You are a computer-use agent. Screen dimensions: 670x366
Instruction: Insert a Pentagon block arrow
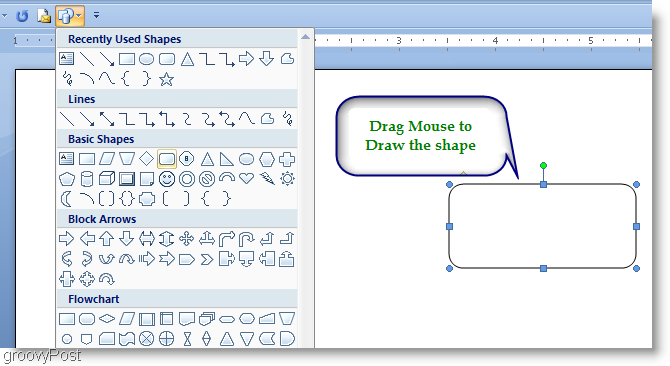click(187, 259)
